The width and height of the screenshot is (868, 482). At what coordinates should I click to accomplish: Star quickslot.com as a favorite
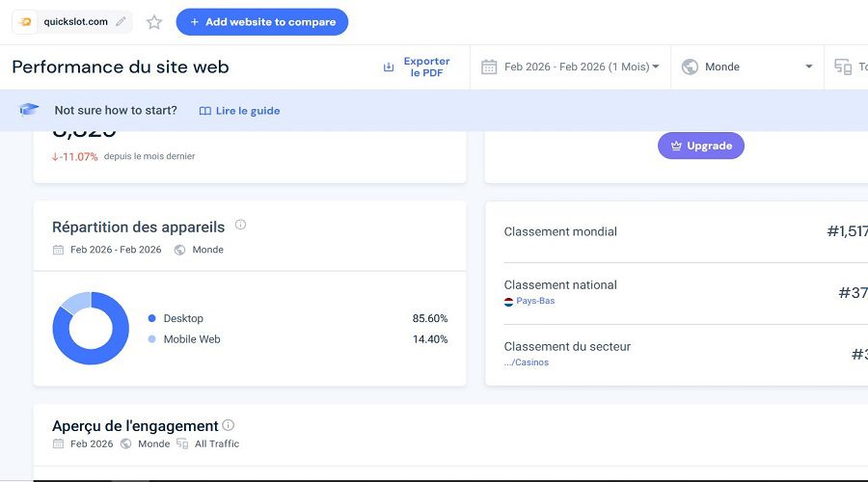(x=154, y=22)
